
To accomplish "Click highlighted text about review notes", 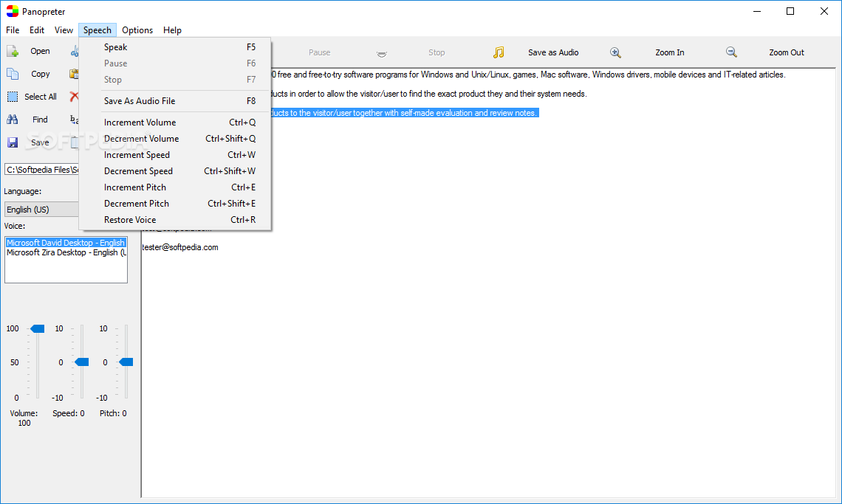I will pos(404,113).
